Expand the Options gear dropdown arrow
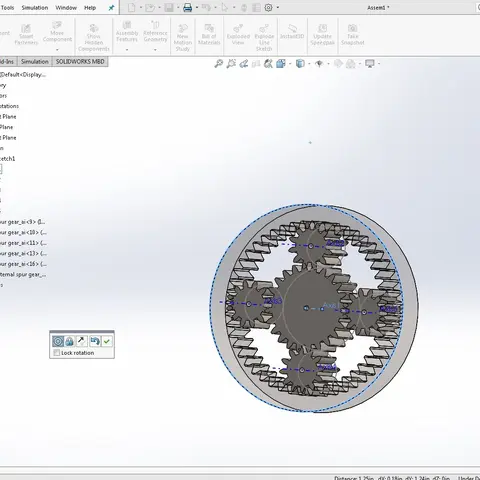This screenshot has height=480, width=480. point(278,8)
